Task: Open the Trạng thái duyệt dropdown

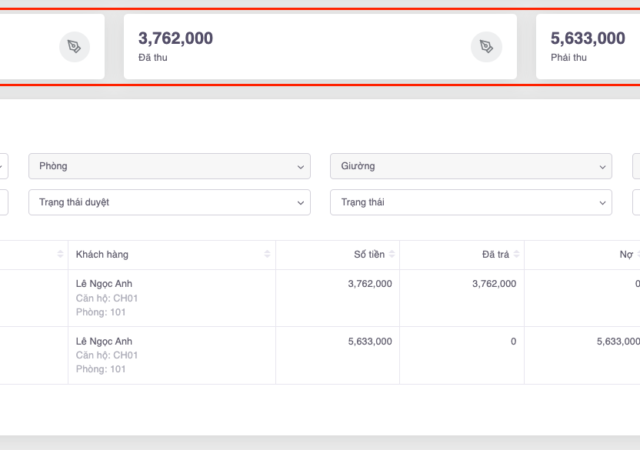Action: pos(170,202)
